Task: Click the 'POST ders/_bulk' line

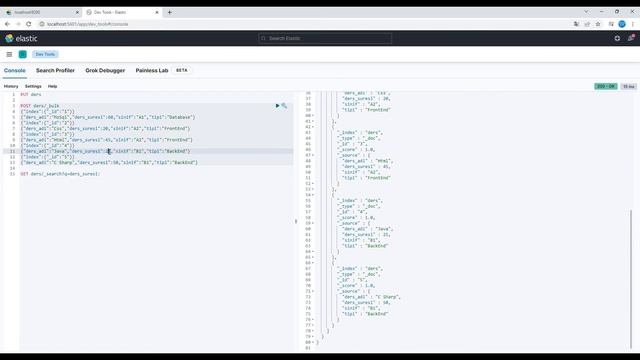Action: click(x=40, y=106)
